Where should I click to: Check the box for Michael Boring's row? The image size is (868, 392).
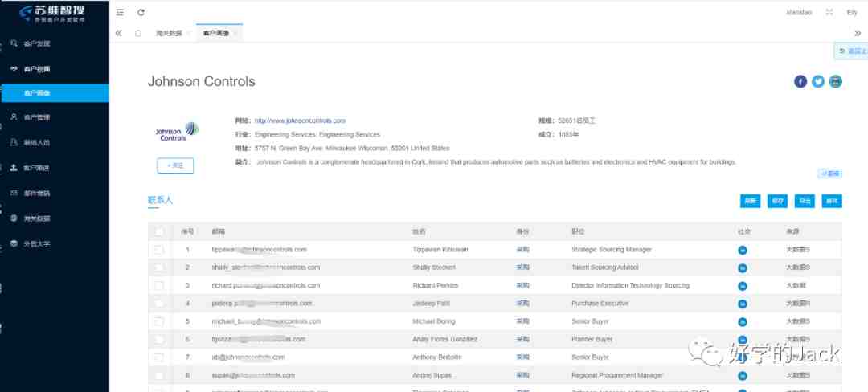tap(159, 321)
